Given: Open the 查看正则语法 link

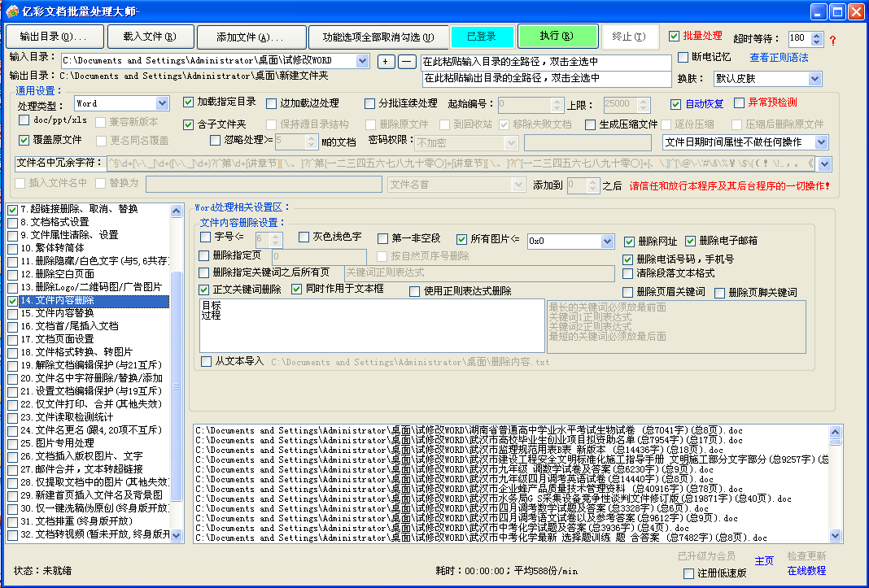Looking at the screenshot, I should point(779,58).
